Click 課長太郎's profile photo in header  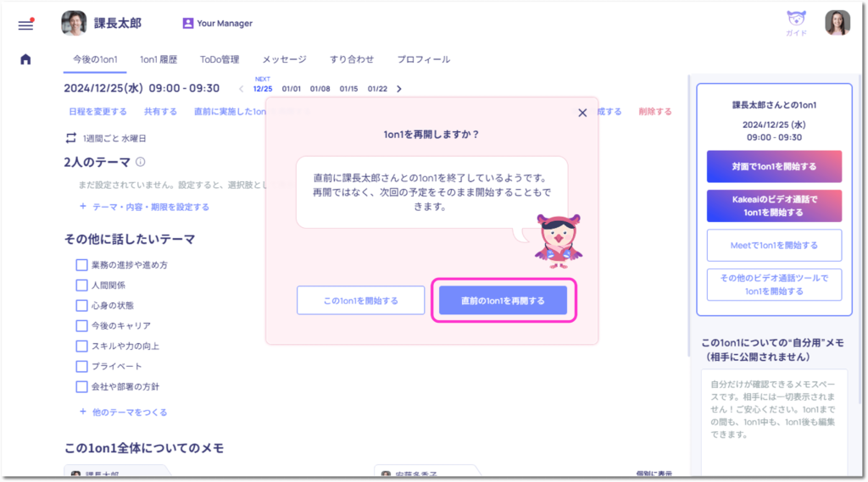tap(74, 23)
